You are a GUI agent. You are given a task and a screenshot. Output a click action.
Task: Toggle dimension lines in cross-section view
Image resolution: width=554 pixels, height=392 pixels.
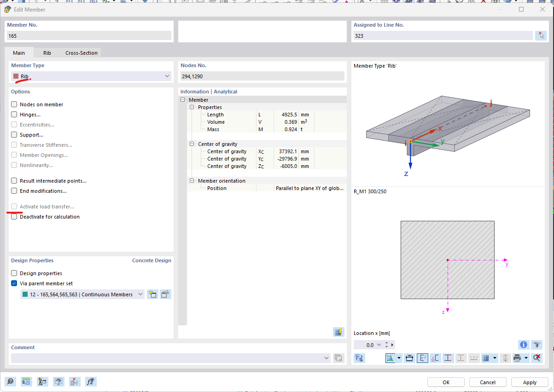tap(409, 358)
